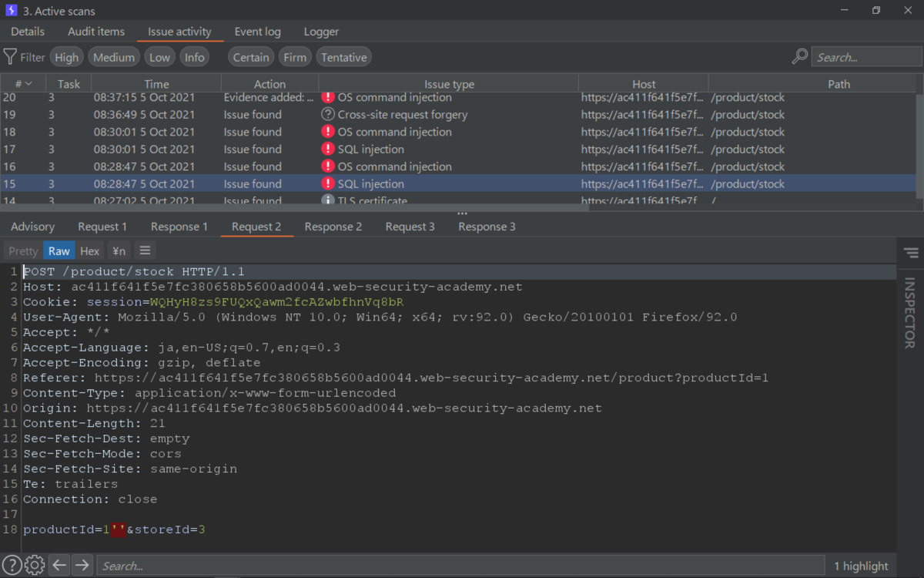Image resolution: width=924 pixels, height=578 pixels.
Task: Select row 19 Cross-site request forgery
Action: (x=458, y=114)
